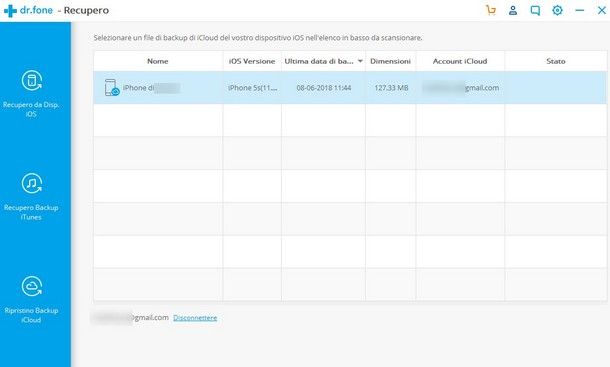Open Recupero da Disp. iOS label
This screenshot has width=610, height=367.
tap(31, 109)
